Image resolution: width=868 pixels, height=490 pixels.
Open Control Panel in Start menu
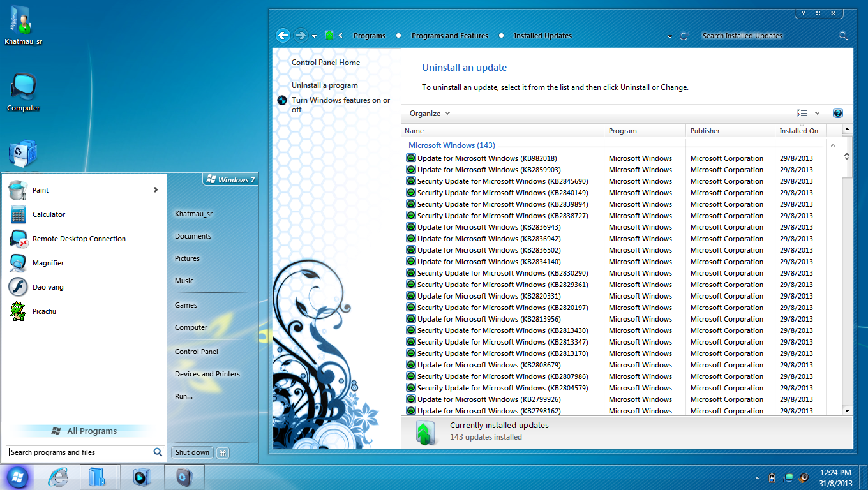pyautogui.click(x=197, y=352)
